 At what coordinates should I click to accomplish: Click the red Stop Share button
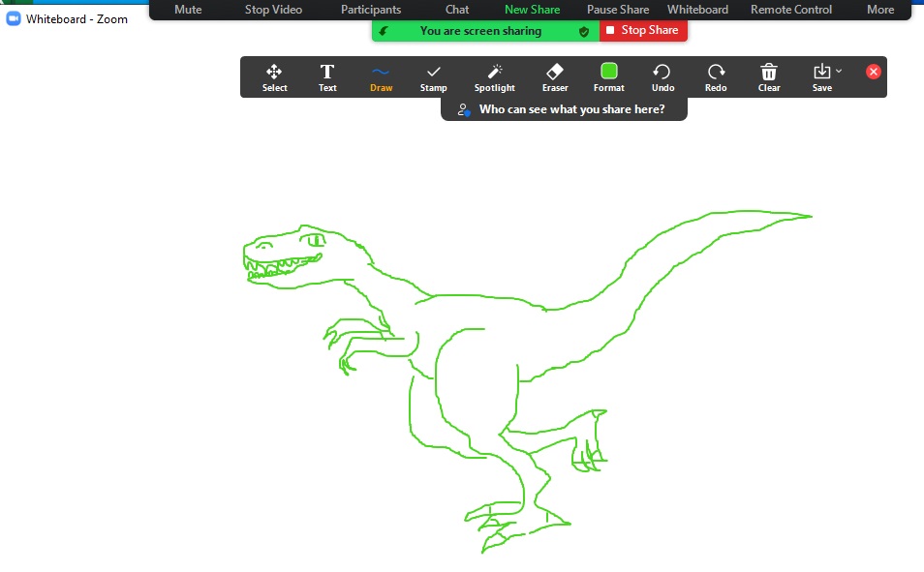(643, 30)
